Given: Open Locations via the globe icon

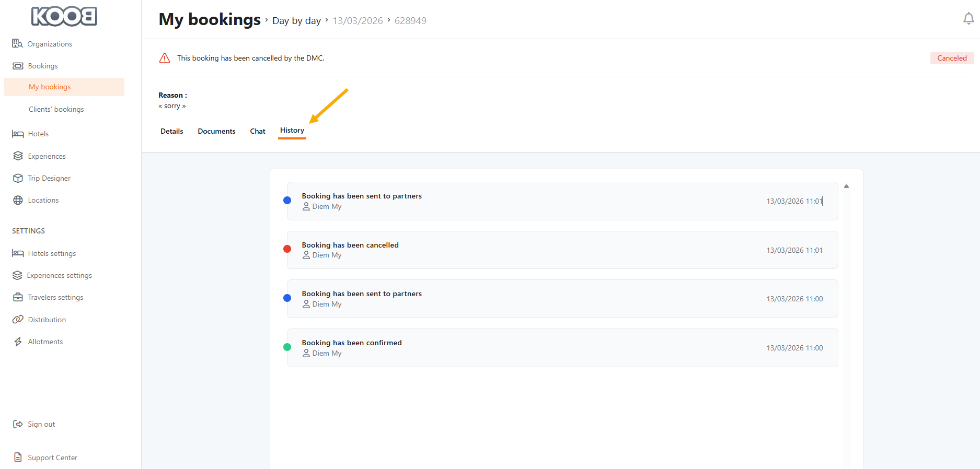Looking at the screenshot, I should click(x=18, y=200).
